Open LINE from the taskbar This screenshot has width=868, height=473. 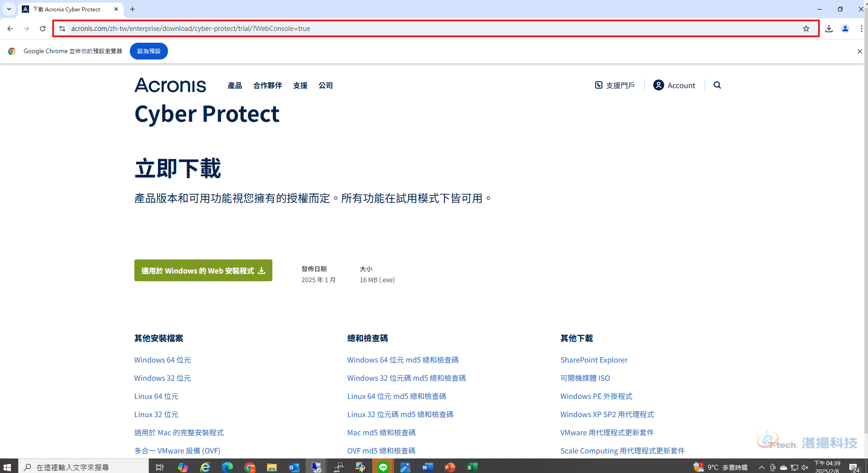pos(383,467)
